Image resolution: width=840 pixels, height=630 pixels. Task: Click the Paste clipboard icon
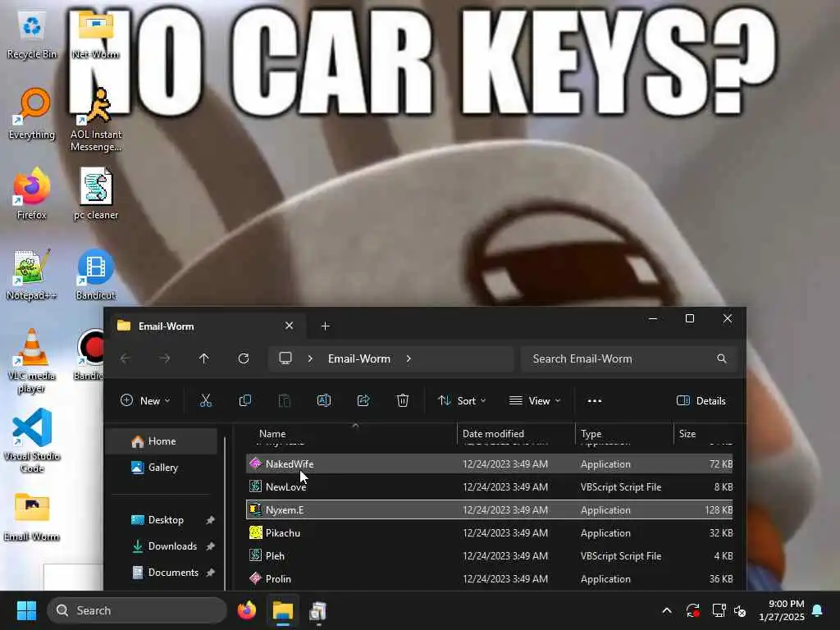click(285, 400)
